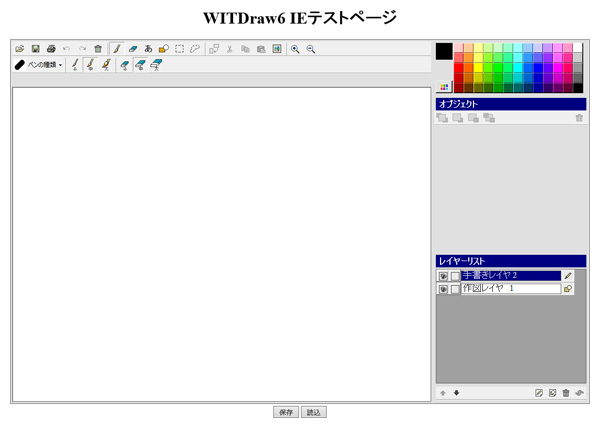Move layer down with the down arrow

click(x=456, y=393)
